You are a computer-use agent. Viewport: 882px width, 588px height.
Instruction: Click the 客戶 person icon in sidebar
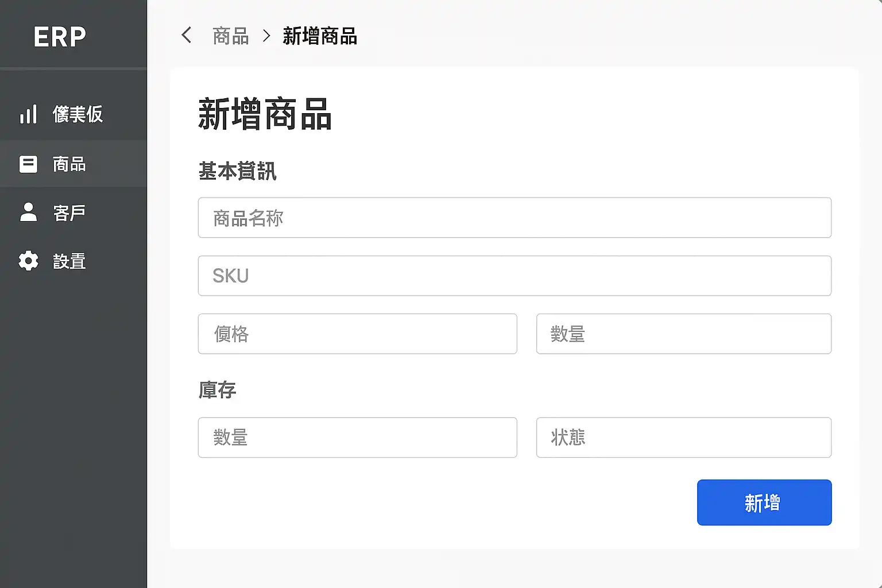(x=28, y=212)
